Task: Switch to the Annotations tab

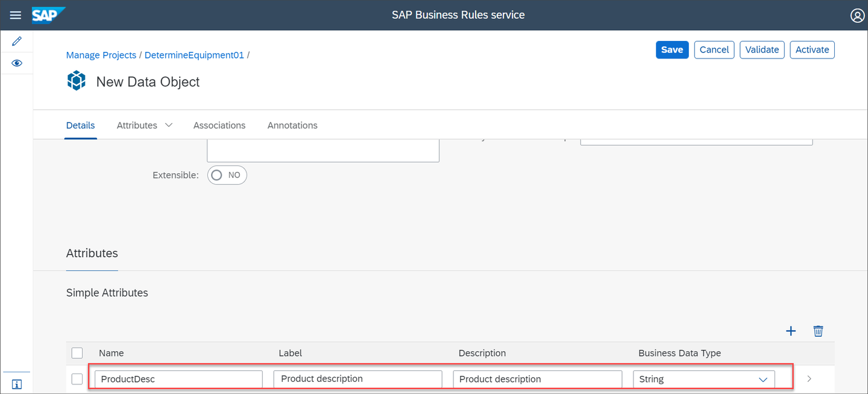Action: [x=292, y=126]
